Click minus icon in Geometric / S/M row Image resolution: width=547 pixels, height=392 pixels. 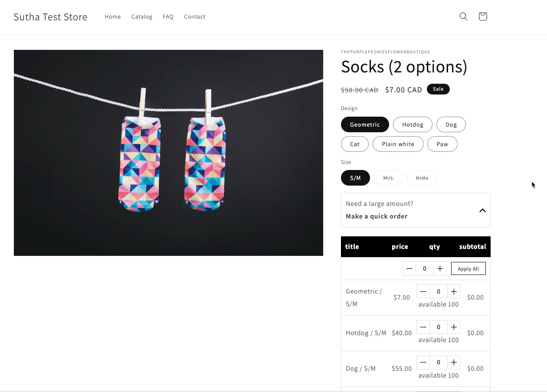[x=423, y=291]
